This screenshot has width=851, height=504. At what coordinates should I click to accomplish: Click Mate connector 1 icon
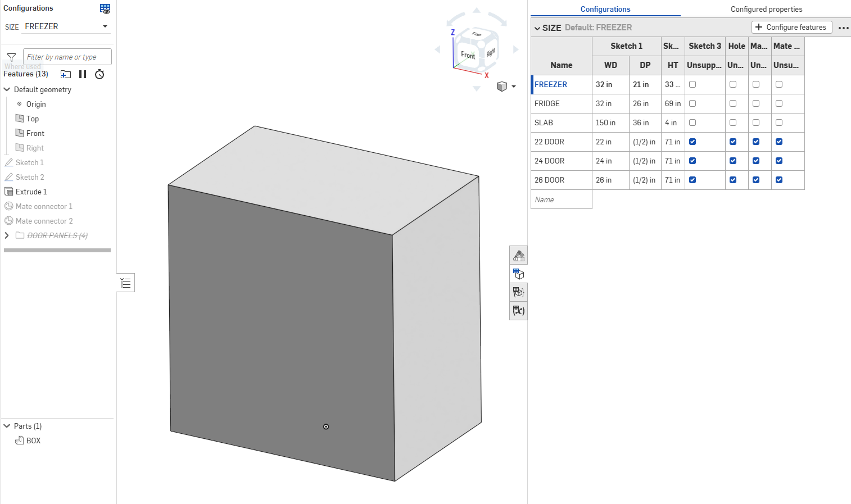point(9,206)
